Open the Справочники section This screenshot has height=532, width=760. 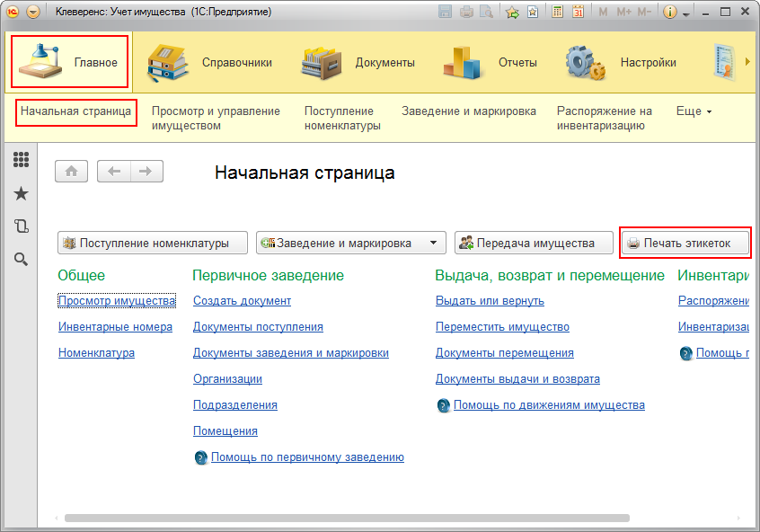210,62
